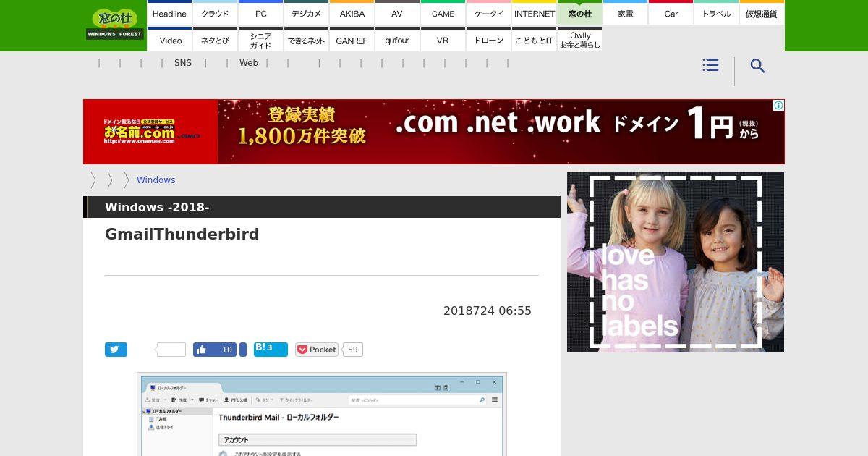
Task: Select the qufour tab
Action: point(397,40)
